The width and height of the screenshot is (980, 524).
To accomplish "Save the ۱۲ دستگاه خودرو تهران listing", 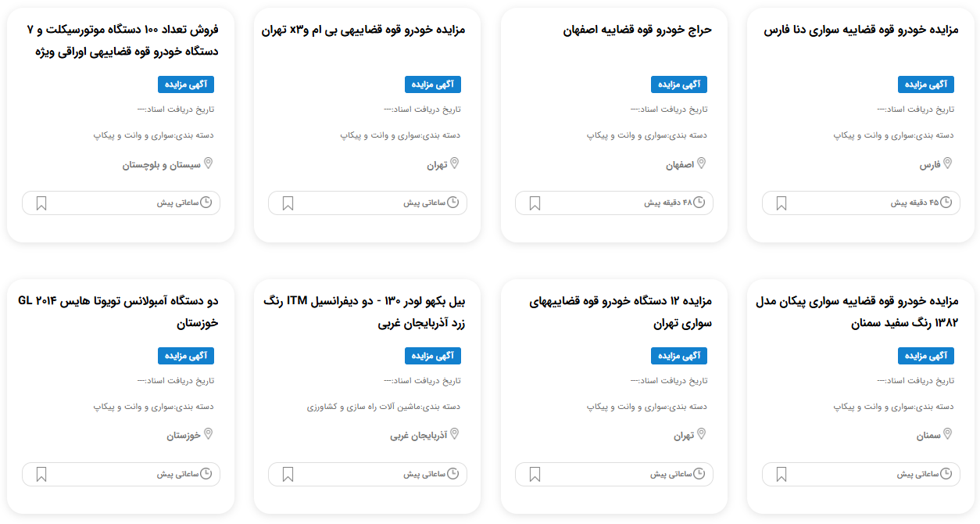I will click(x=535, y=475).
